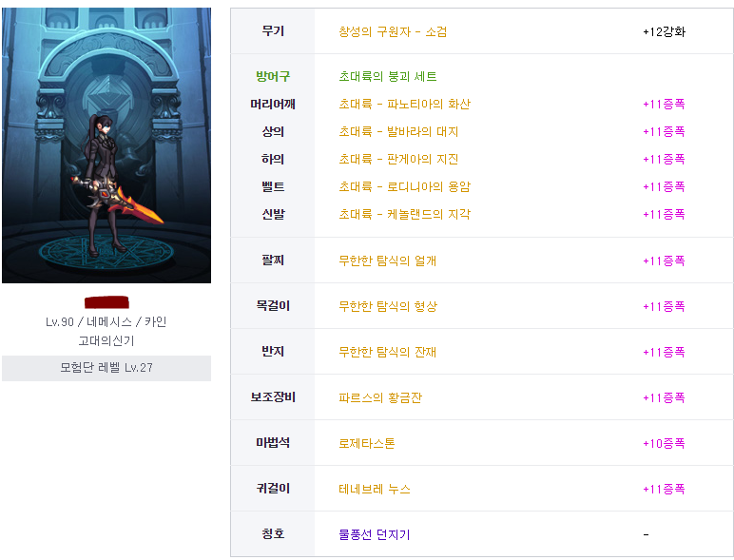Image resolution: width=734 pixels, height=560 pixels.
Task: Click the 고대의신기 guild text
Action: (106, 341)
